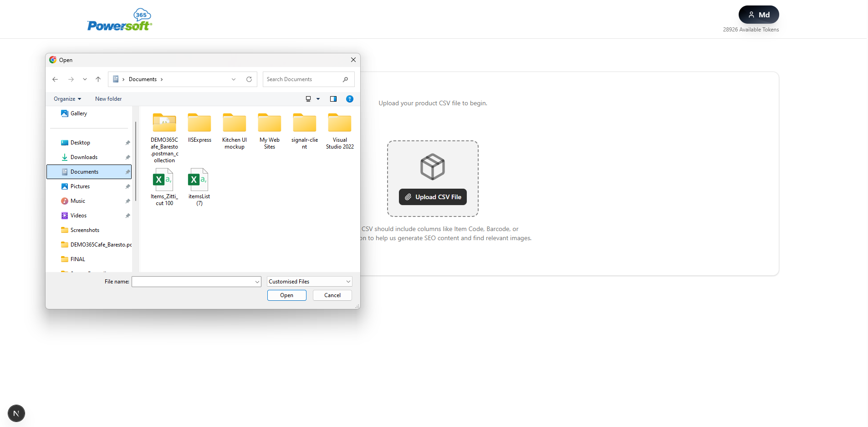Toggle the preview pane icon
Screen dimensions: 868x427
333,99
